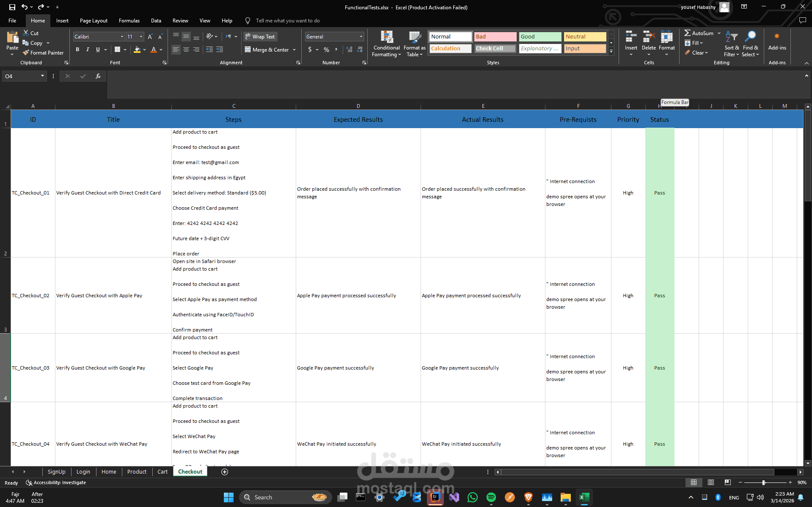
Task: Collapse the ribbon
Action: coord(806,63)
